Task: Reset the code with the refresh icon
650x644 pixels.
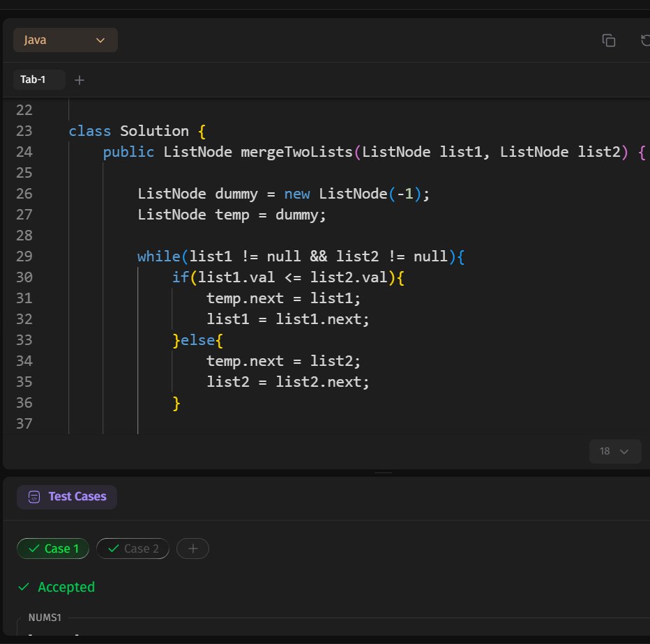Action: 645,40
